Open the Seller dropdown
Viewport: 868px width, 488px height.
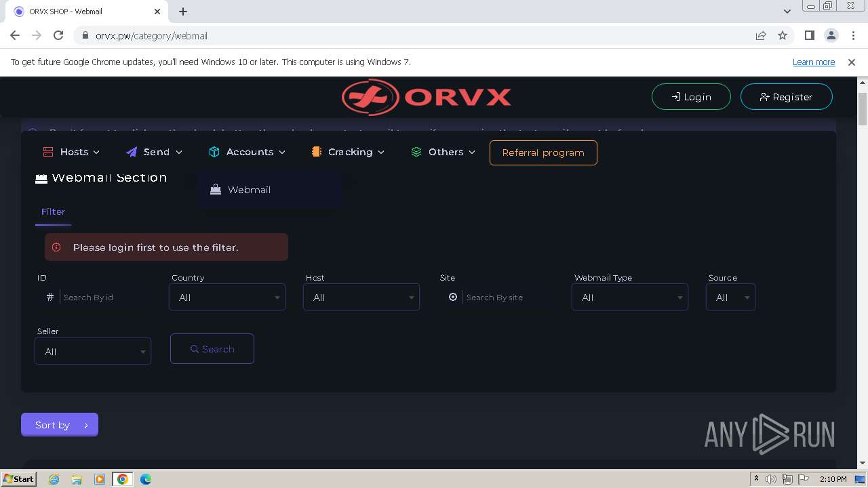coord(93,351)
